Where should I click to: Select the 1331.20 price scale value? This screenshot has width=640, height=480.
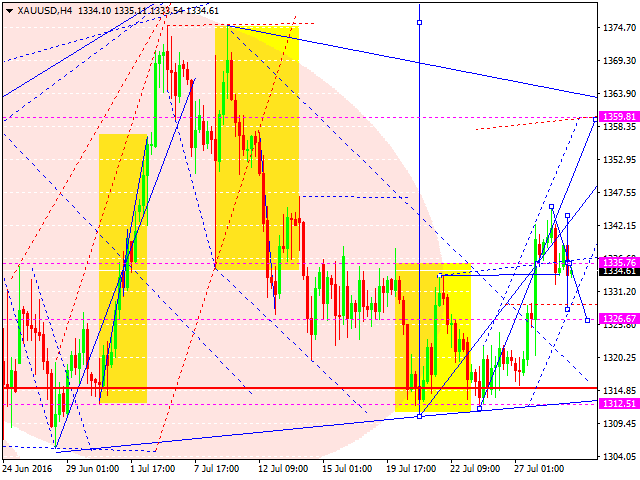pos(620,291)
